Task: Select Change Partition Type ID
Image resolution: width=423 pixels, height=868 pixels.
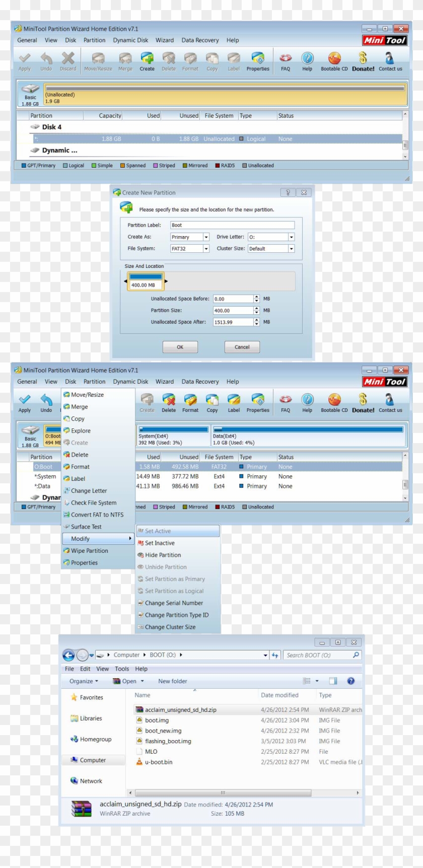Action: pos(178,615)
